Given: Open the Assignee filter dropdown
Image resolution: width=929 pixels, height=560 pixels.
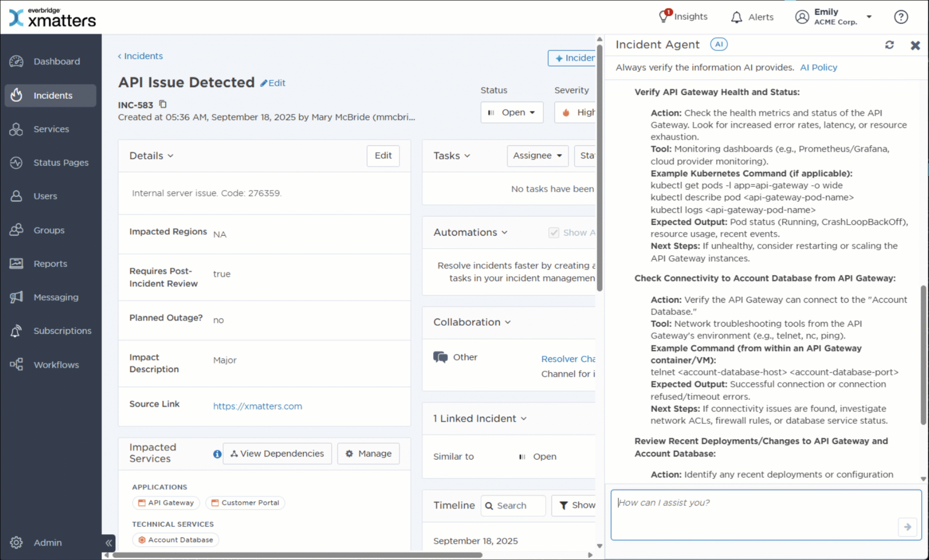Looking at the screenshot, I should (537, 156).
